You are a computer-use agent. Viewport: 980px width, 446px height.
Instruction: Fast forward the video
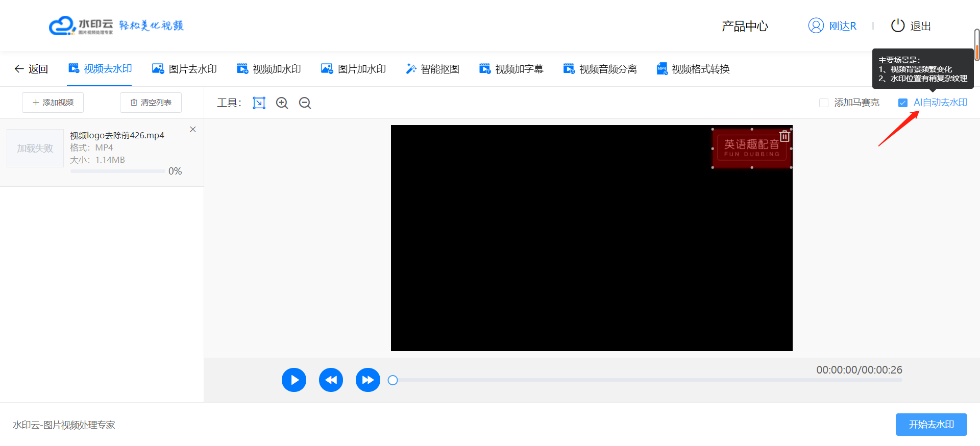pyautogui.click(x=367, y=380)
